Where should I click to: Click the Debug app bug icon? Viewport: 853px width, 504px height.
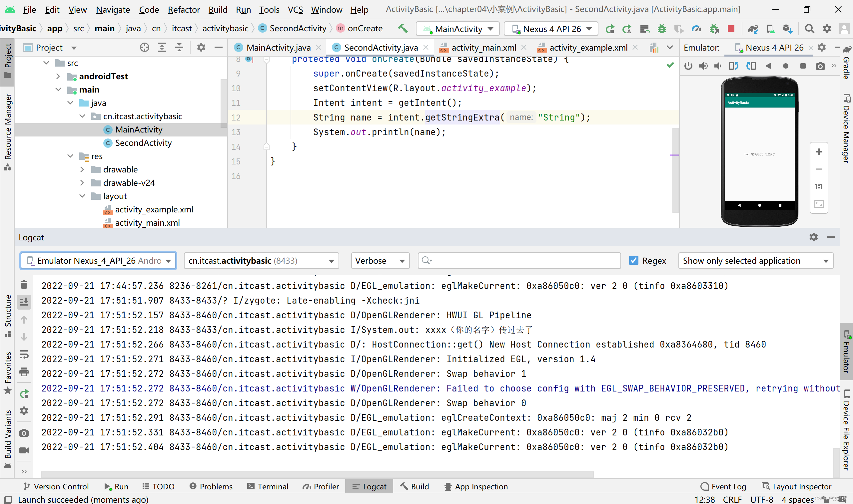pos(661,29)
